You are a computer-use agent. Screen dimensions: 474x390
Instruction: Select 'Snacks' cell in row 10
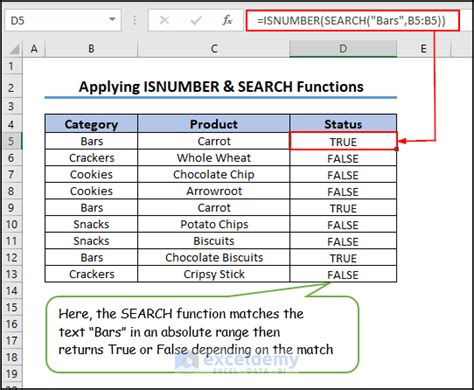pos(91,224)
